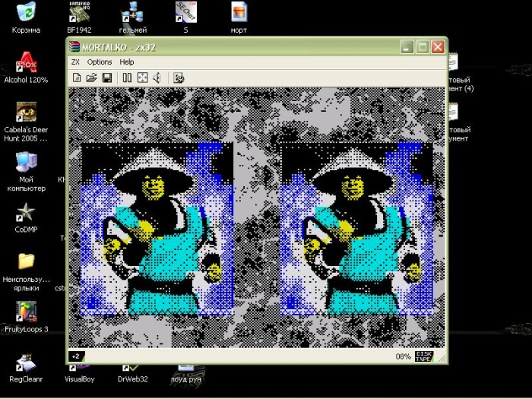Screen dimensions: 532x399
Task: Select the Alcohol 120% desktop shortcut
Action: [26, 68]
